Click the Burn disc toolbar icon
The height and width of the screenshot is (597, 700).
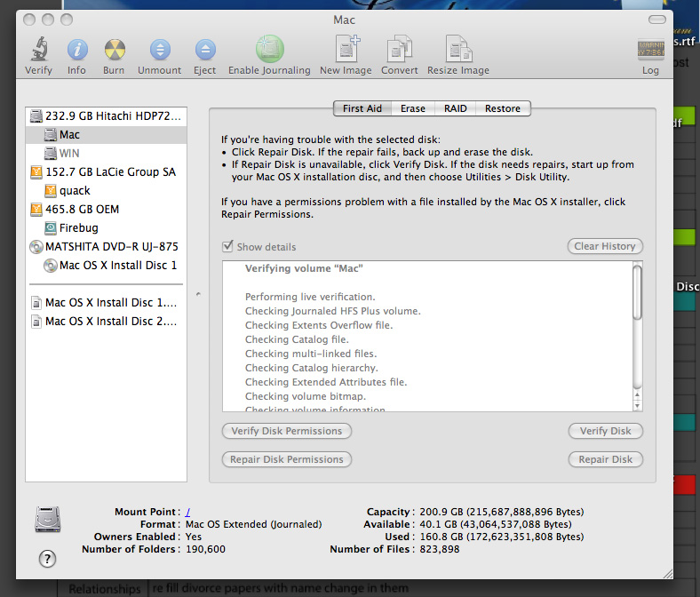click(x=115, y=49)
